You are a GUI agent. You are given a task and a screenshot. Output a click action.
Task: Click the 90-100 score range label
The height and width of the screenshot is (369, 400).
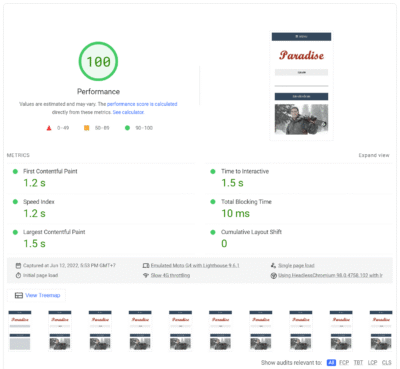(144, 128)
